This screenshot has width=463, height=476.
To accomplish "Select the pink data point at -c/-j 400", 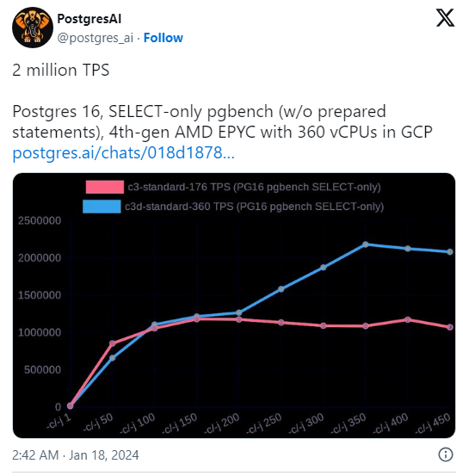I will point(408,319).
